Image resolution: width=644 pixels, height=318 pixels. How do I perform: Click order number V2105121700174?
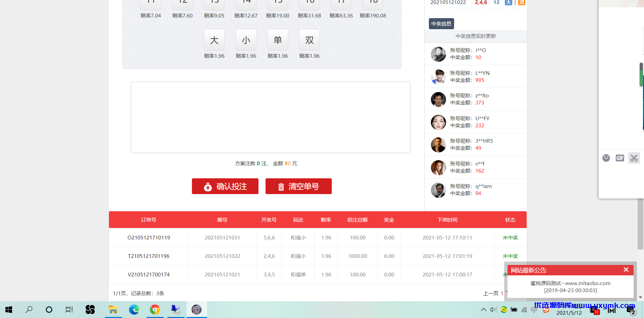pyautogui.click(x=149, y=274)
